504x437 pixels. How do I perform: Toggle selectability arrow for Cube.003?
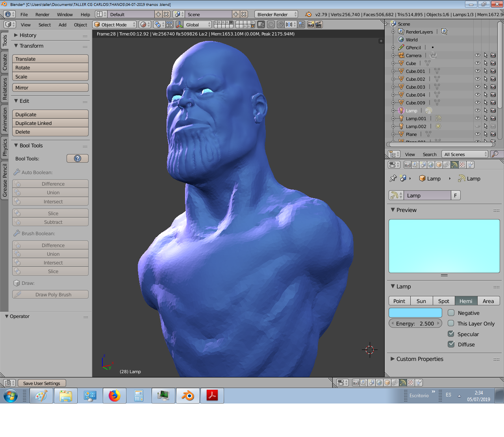485,87
